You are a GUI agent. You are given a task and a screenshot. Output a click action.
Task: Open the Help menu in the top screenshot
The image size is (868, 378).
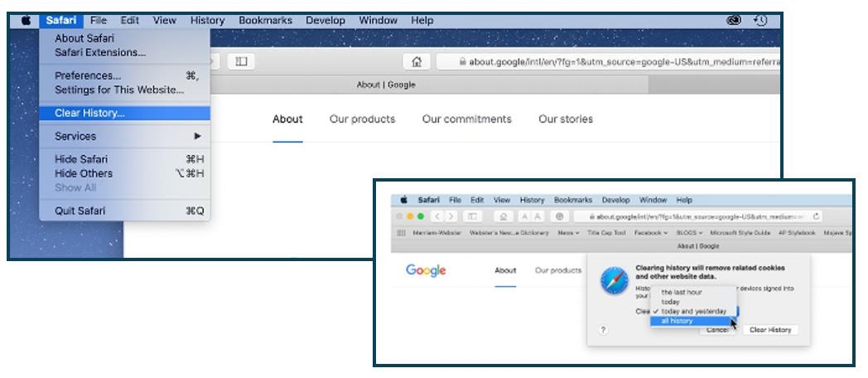click(x=422, y=21)
